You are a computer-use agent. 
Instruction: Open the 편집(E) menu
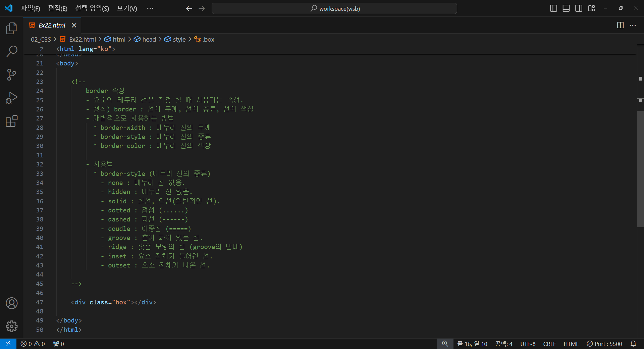click(58, 8)
